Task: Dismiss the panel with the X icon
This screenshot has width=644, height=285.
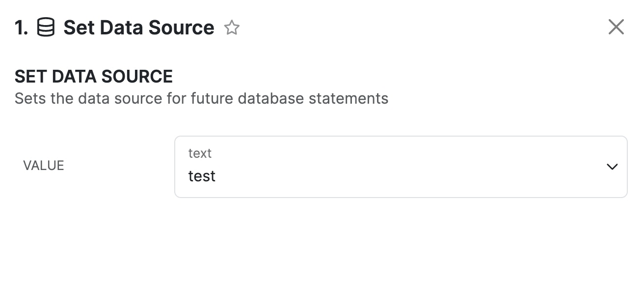Action: pyautogui.click(x=616, y=27)
